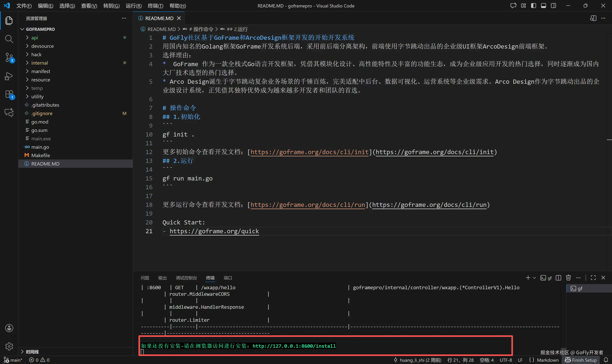Viewport: 612px width, 364px height.
Task: Open main.go in the explorer
Action: (x=40, y=147)
